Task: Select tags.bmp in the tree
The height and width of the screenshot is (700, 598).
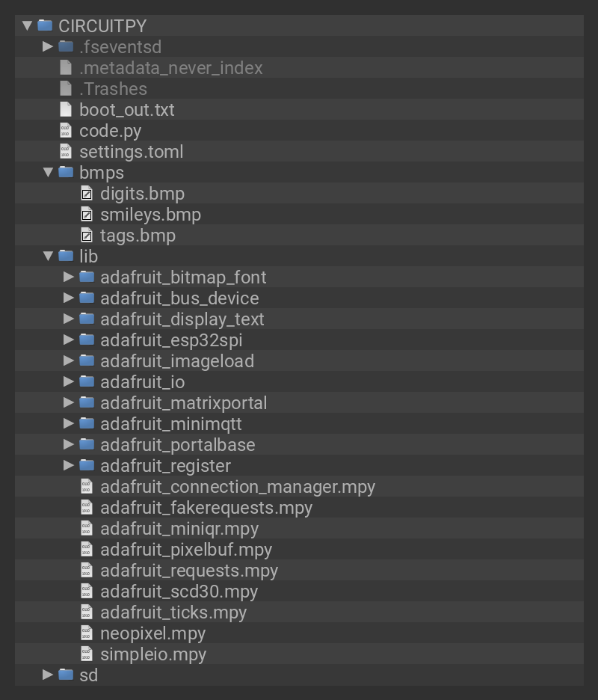Action: point(138,236)
